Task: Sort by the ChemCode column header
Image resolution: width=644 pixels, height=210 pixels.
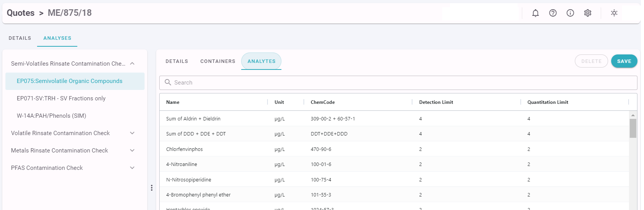Action: click(323, 102)
